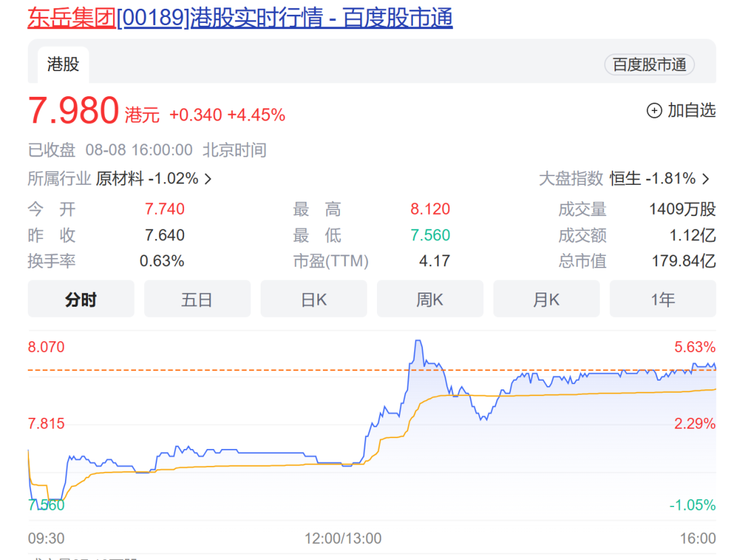Click the 港元 currency label
This screenshot has height=560, width=731.
pos(142,114)
